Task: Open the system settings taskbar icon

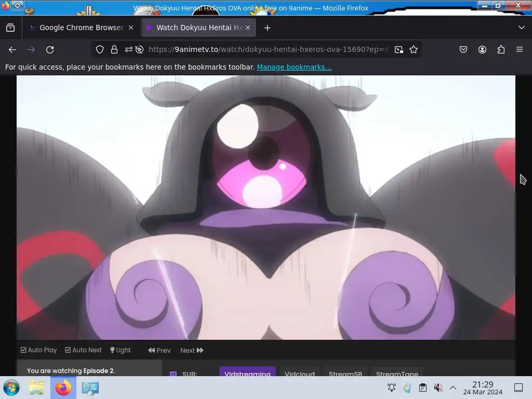Action: pyautogui.click(x=90, y=388)
